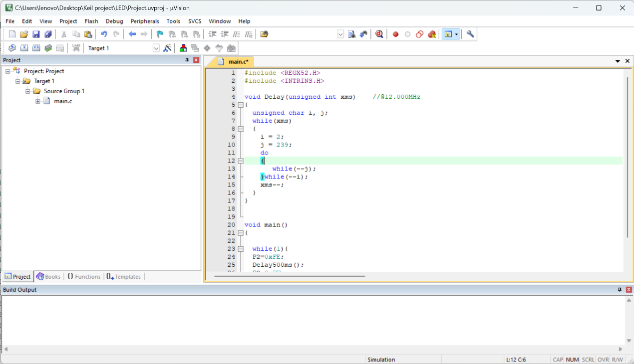Open the Target 1 selection dropdown
Viewport: 634px width, 364px height.
pyautogui.click(x=156, y=48)
